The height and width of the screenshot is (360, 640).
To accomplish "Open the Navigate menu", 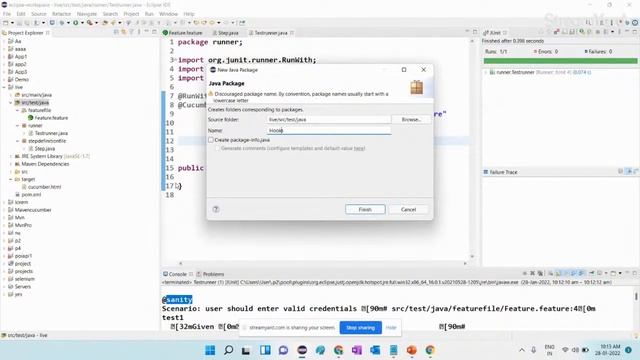I will [x=87, y=14].
